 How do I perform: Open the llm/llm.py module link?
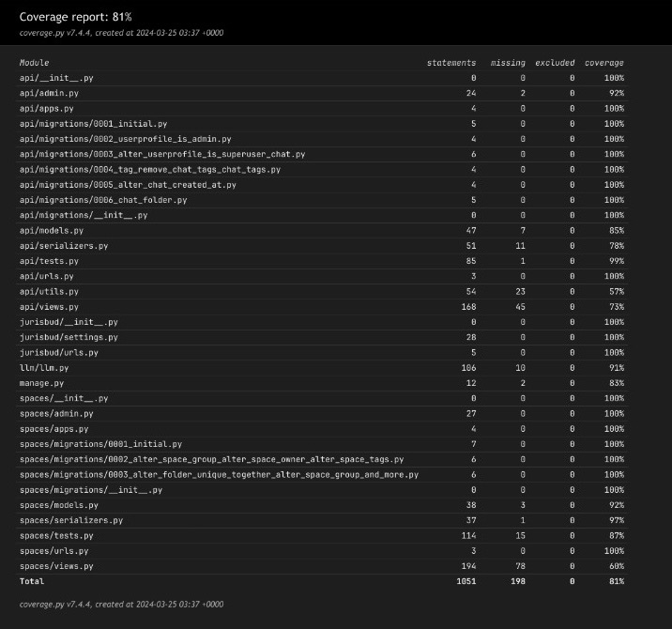pos(41,368)
